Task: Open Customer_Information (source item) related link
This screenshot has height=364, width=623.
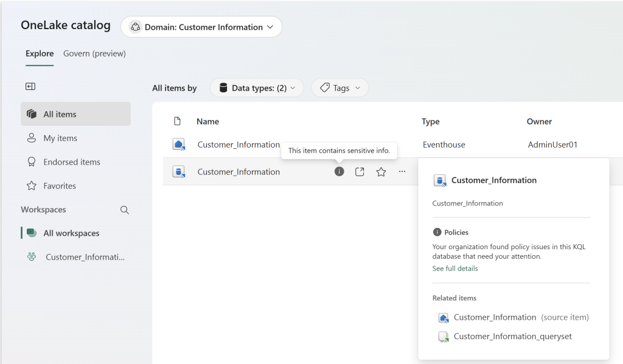Action: pyautogui.click(x=521, y=317)
